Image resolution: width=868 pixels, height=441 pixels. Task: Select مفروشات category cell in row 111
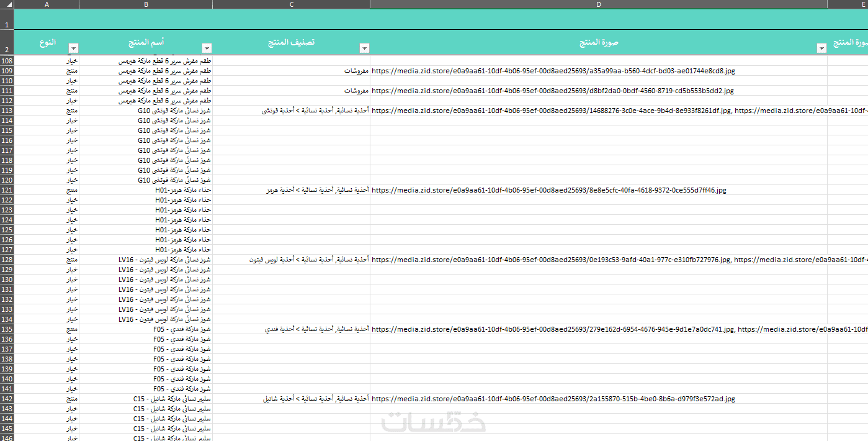pos(292,91)
